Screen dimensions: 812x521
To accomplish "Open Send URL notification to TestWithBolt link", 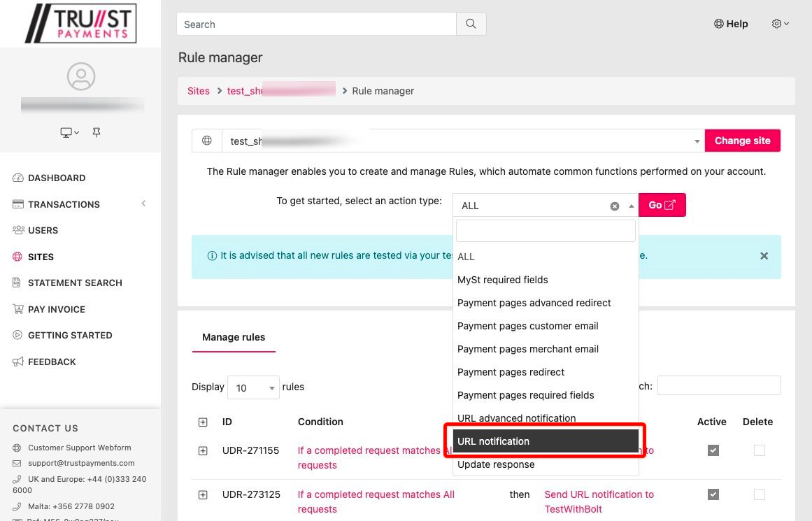I will pos(599,502).
